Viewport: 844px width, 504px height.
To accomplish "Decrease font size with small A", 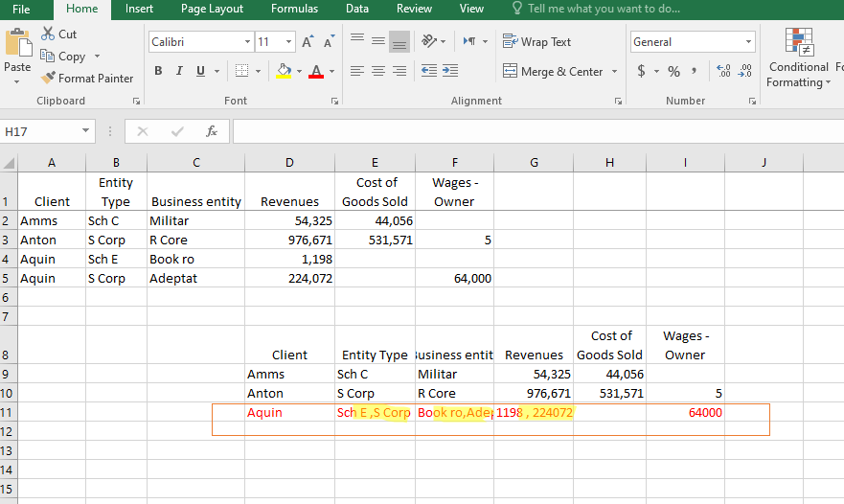I will pyautogui.click(x=329, y=42).
